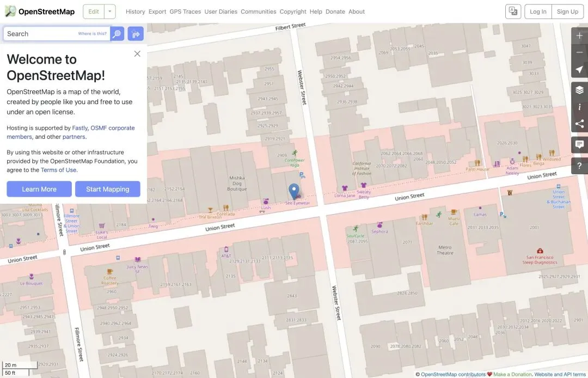
Task: Open the map Layers icon
Action: click(x=579, y=90)
